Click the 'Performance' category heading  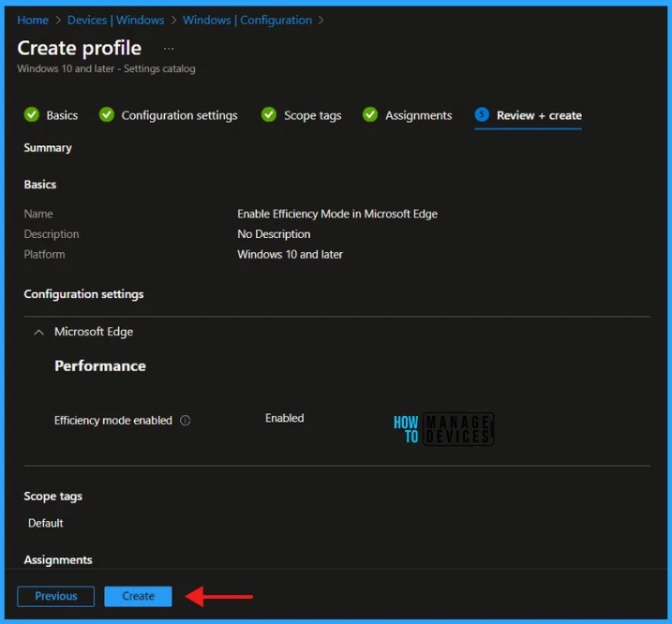point(100,365)
